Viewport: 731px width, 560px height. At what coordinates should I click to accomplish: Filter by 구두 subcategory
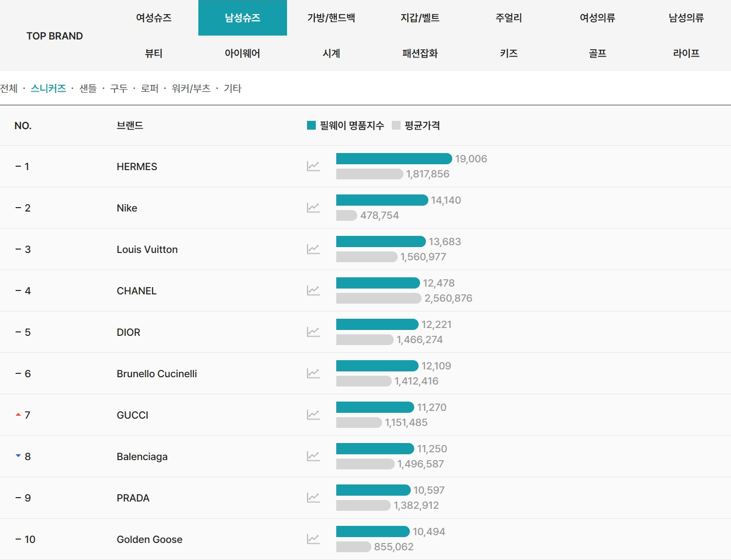tap(119, 89)
